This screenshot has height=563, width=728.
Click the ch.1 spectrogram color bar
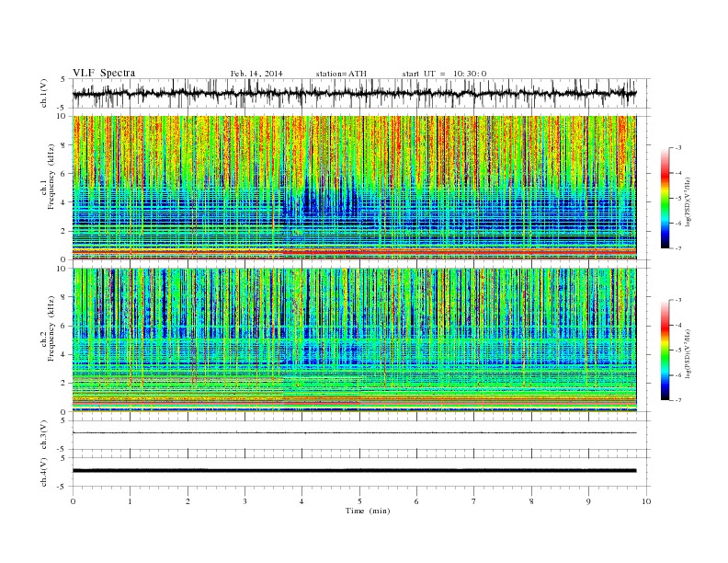[x=665, y=198]
